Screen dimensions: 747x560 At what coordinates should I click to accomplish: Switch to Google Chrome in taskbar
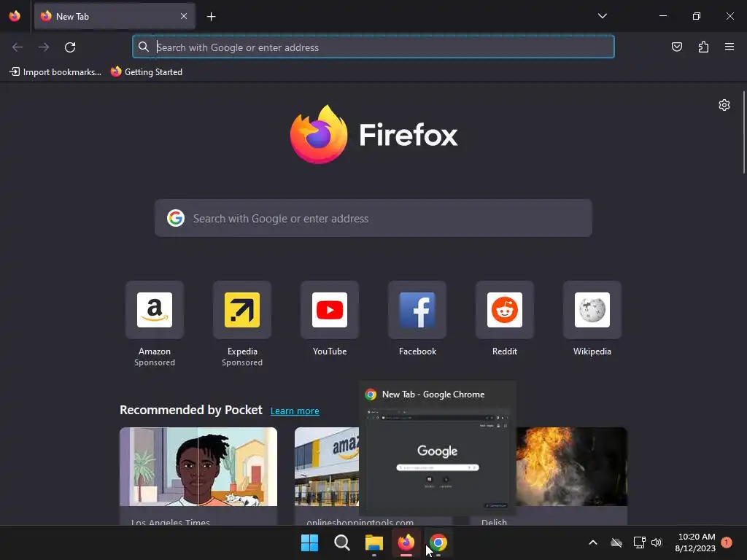438,542
